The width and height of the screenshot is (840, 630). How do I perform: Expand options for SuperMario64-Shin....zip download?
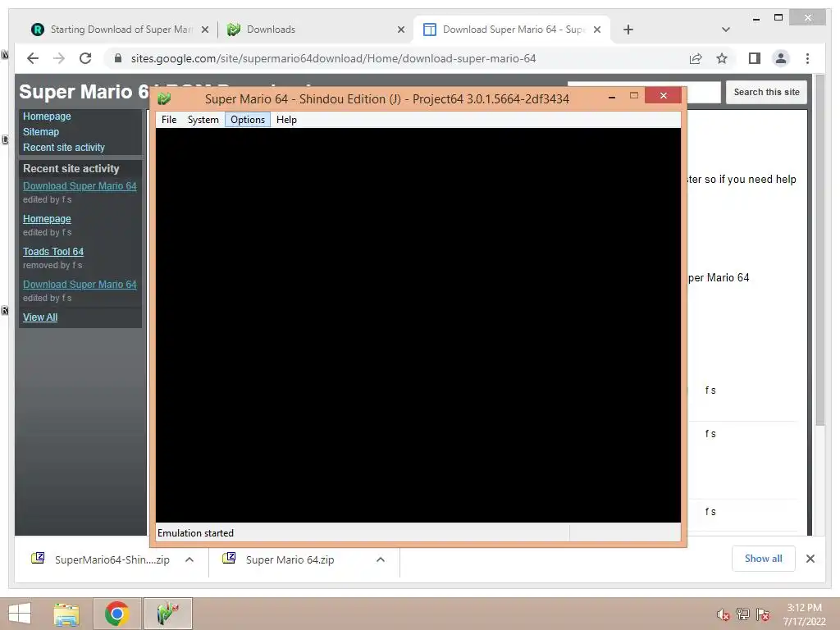click(189, 559)
